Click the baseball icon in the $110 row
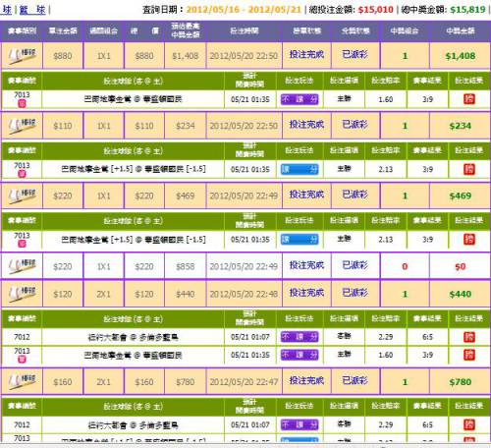This screenshot has height=448, width=491. coord(22,126)
